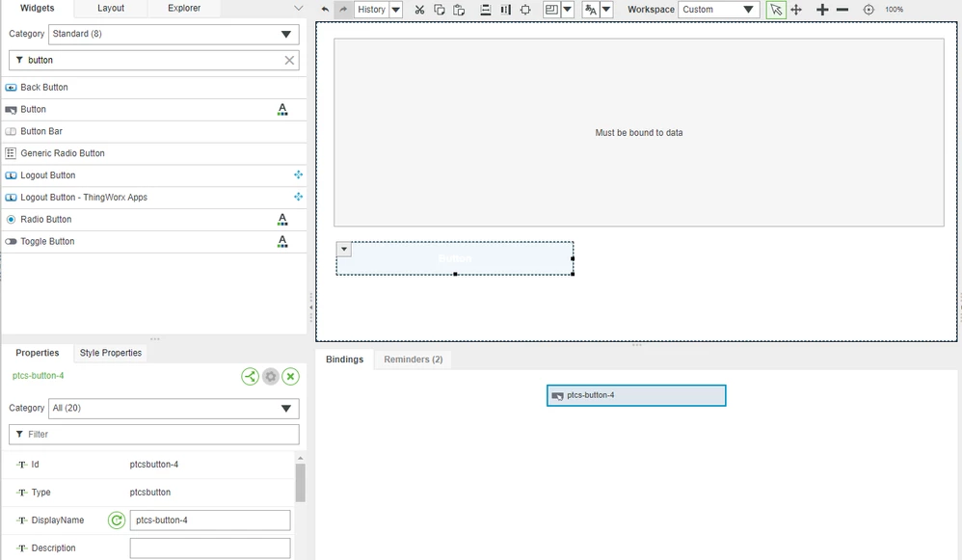Expand the History dropdown arrow

click(396, 10)
